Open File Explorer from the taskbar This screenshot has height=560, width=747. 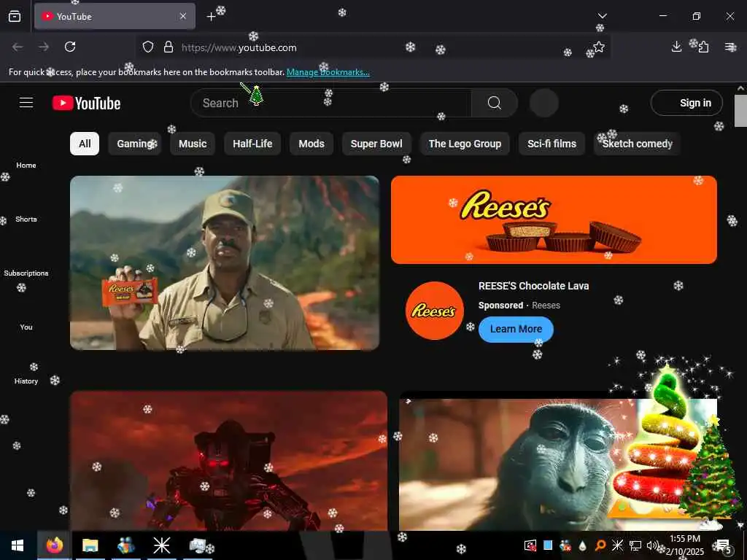90,545
